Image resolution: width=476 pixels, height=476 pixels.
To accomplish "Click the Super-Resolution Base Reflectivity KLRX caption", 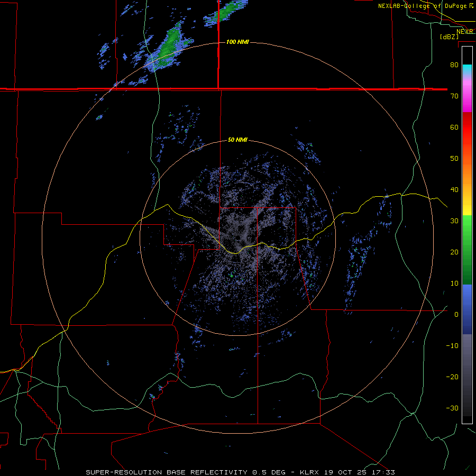I will (x=240, y=472).
